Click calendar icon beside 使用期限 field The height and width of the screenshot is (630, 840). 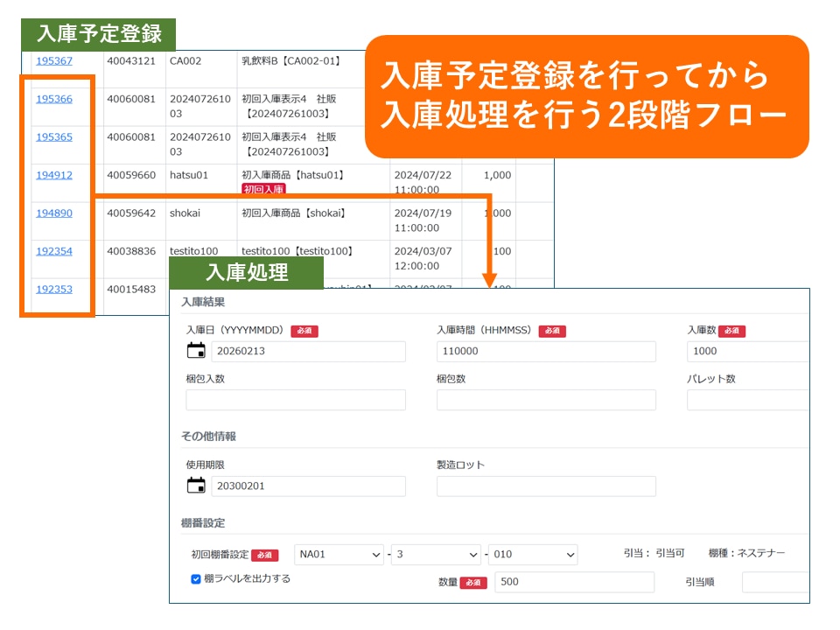[x=196, y=486]
